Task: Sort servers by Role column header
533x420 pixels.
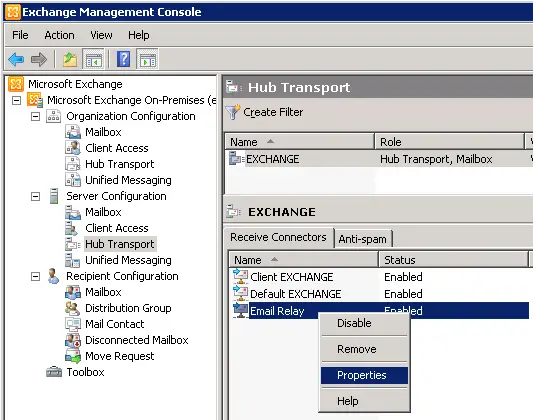Action: point(449,142)
